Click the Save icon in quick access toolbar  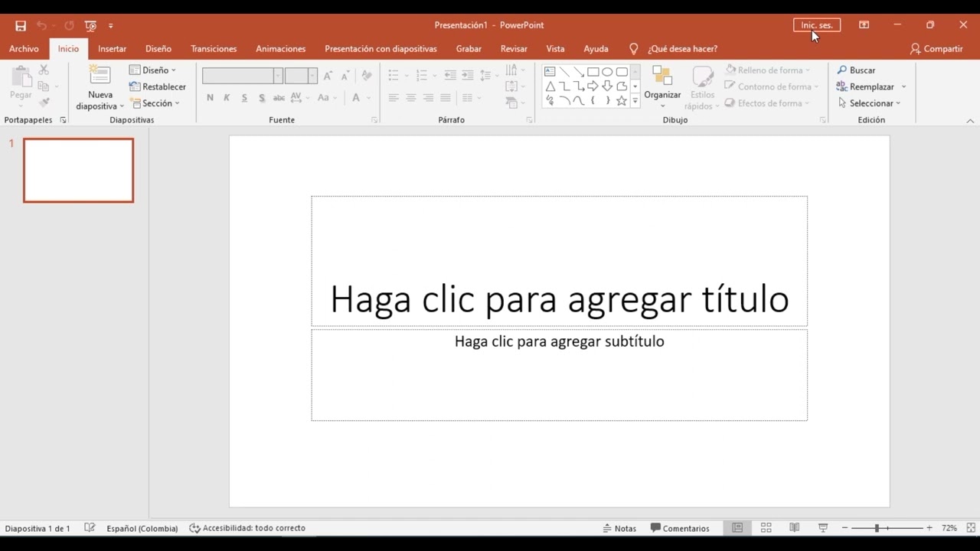pyautogui.click(x=21, y=25)
